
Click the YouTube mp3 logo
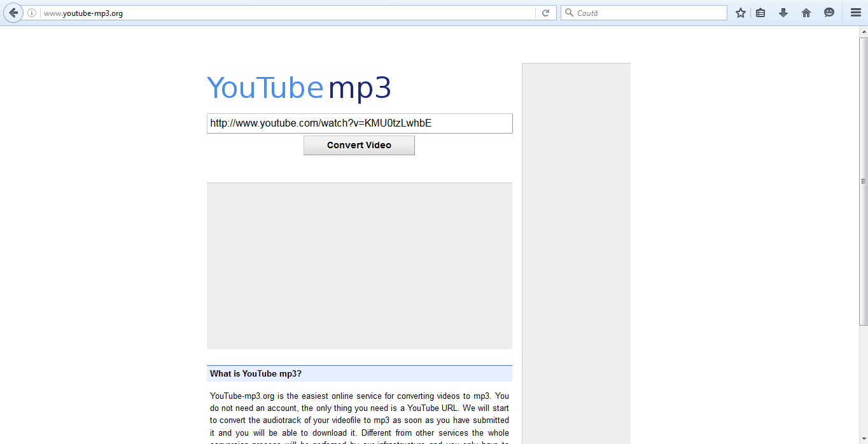[299, 88]
